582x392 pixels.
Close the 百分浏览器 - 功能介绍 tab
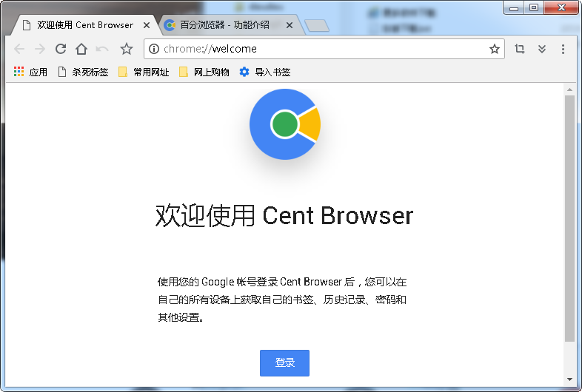[290, 25]
